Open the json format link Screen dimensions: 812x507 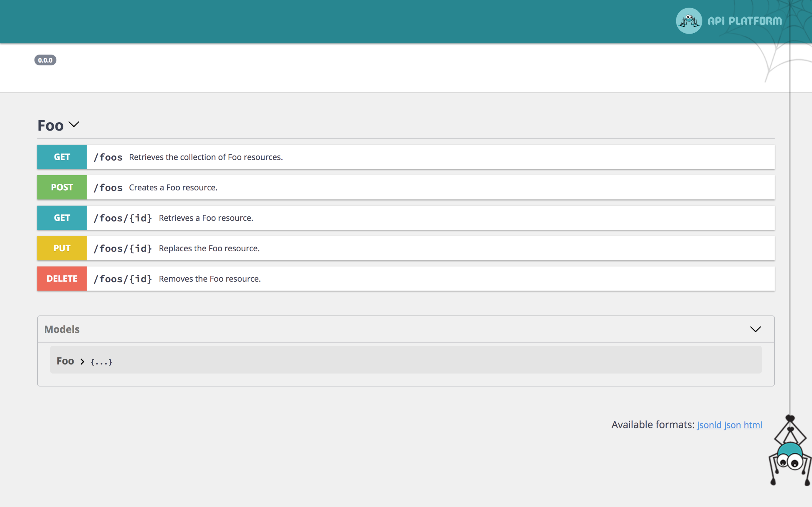[x=732, y=425]
